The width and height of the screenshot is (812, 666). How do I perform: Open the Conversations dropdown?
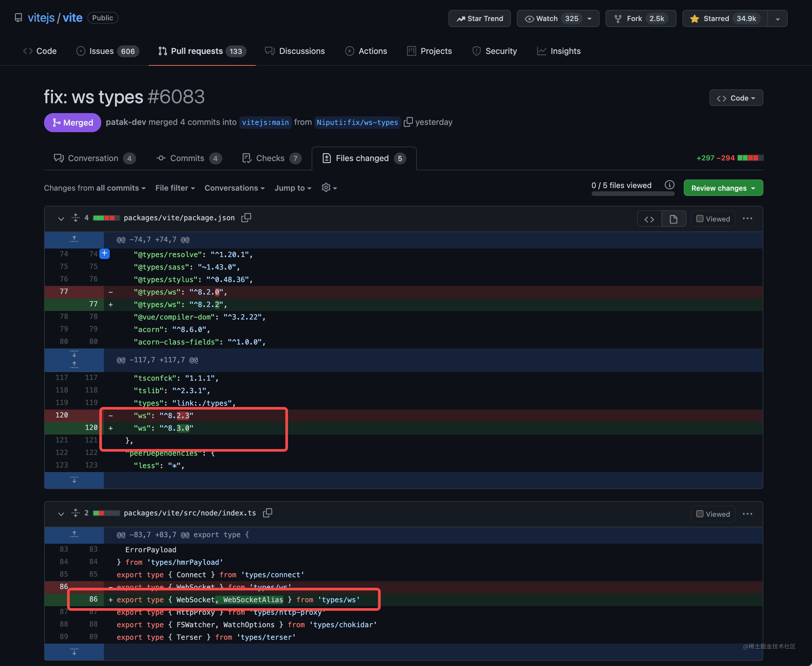[x=234, y=188]
